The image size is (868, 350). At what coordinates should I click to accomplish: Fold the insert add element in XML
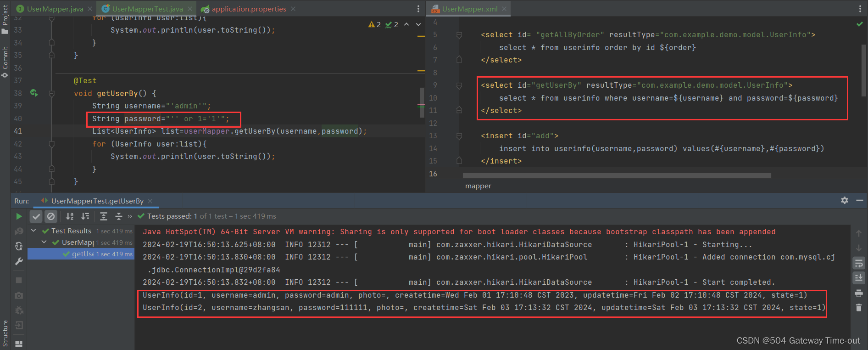tap(459, 136)
